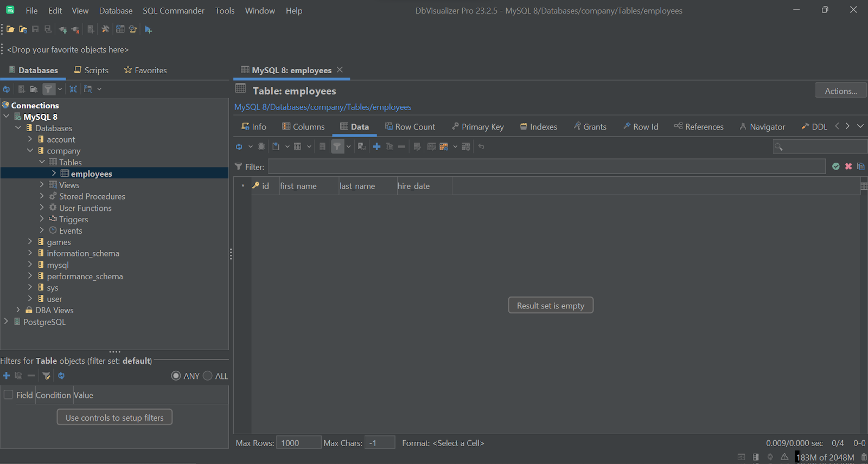Open the tab list chevron-down after DDL
The image size is (868, 464).
tap(860, 126)
